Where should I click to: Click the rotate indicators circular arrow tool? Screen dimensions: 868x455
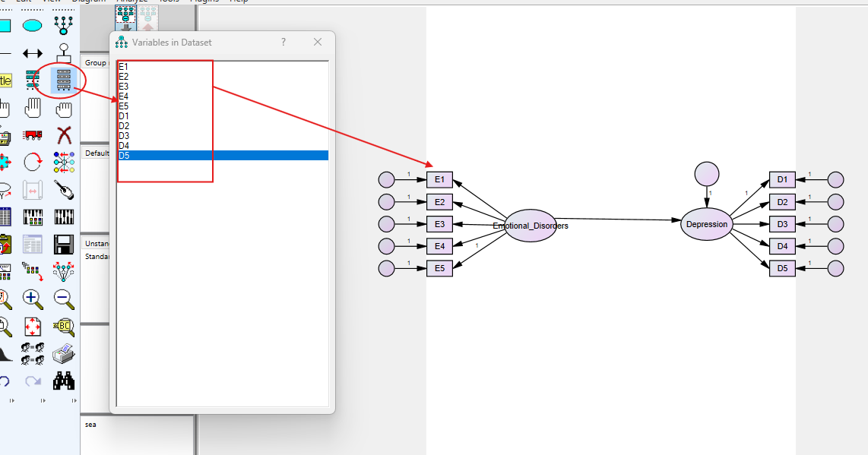(x=32, y=162)
